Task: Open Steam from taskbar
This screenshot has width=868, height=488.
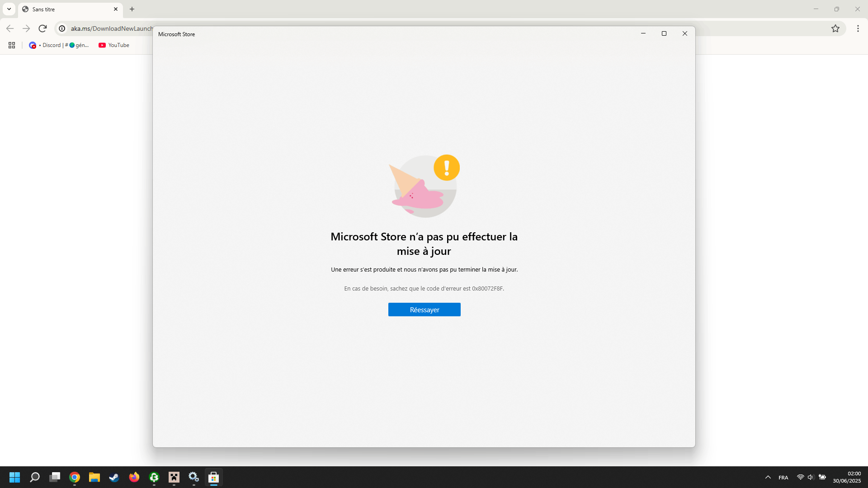Action: (114, 477)
